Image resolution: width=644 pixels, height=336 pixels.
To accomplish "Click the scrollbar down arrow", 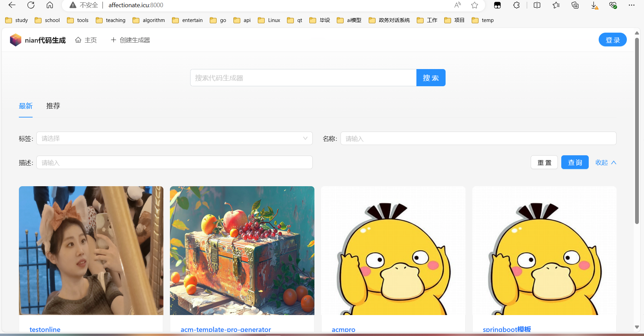I will (x=637, y=327).
